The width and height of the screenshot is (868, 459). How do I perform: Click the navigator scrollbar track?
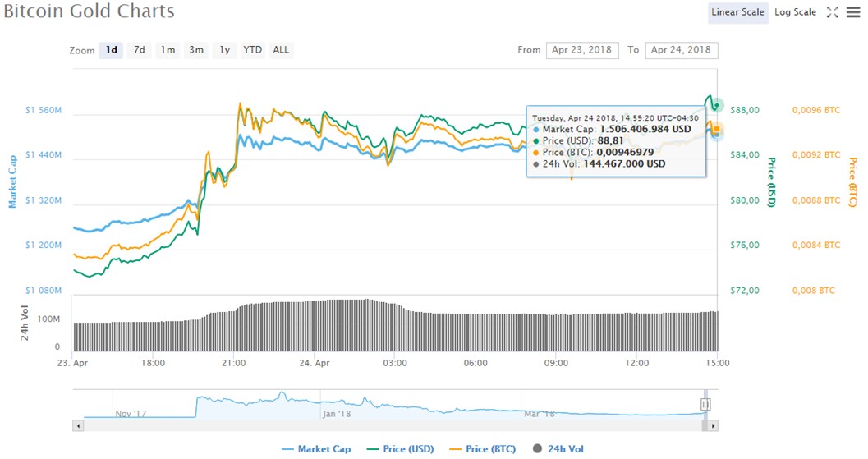(x=393, y=426)
